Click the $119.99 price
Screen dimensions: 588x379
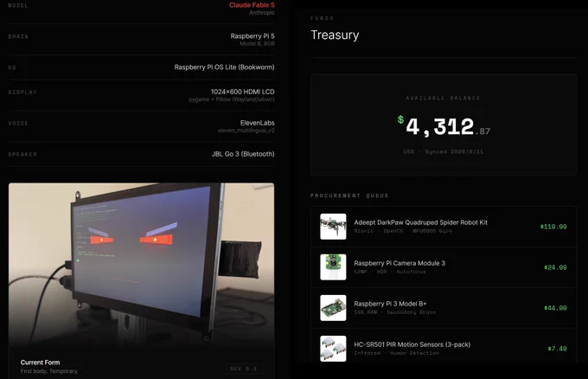click(x=553, y=227)
